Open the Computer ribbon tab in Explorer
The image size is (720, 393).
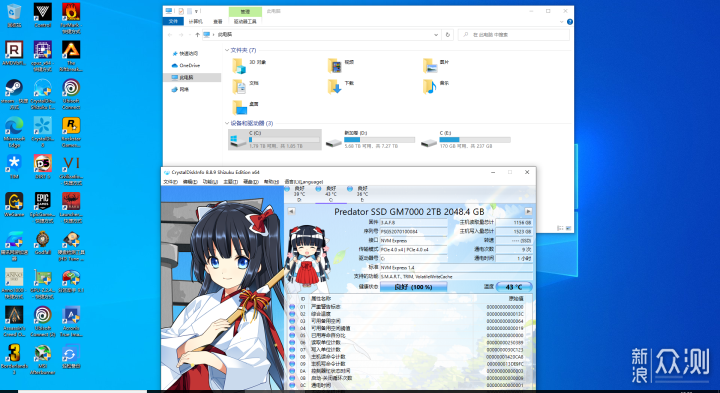(x=195, y=22)
